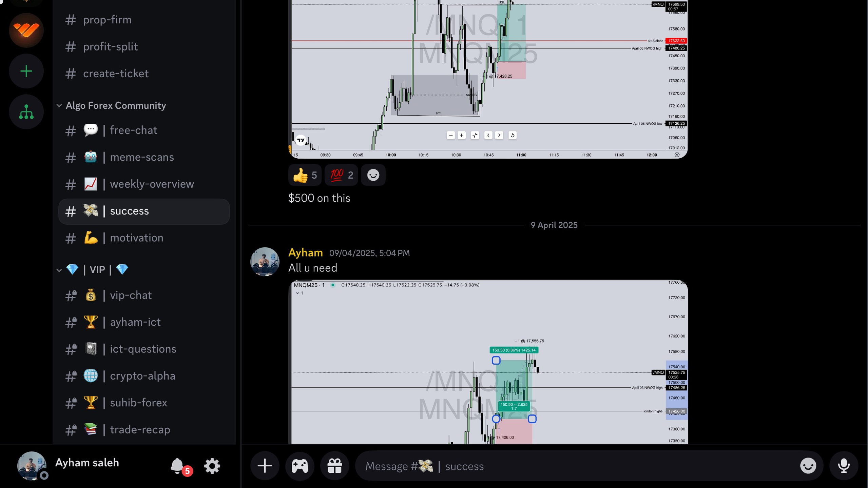Go to the meme-scans channel
The height and width of the screenshot is (488, 868).
tap(144, 157)
